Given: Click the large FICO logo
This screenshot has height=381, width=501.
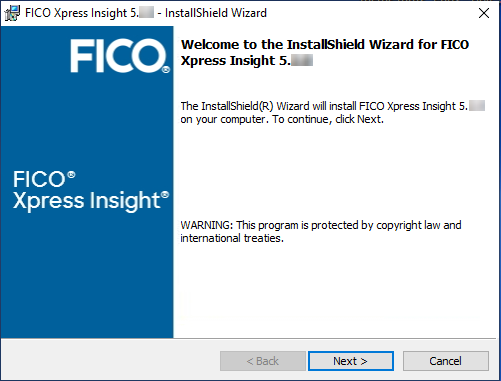Looking at the screenshot, I should coord(120,56).
